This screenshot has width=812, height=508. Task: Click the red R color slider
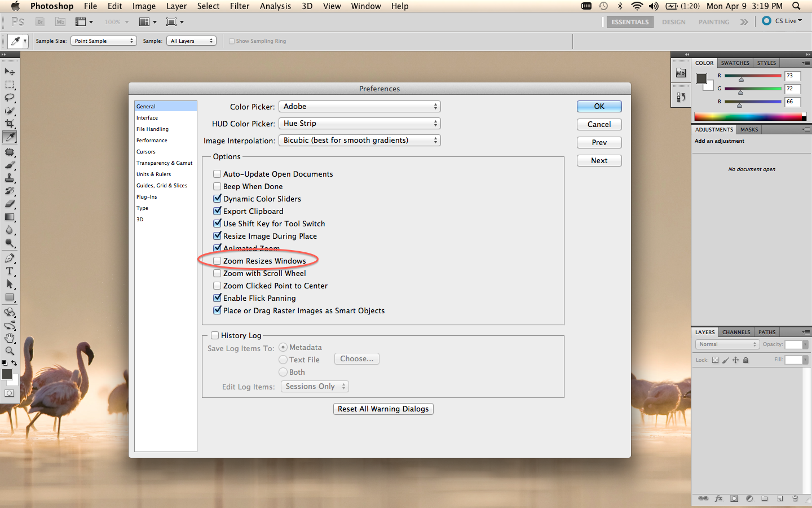pyautogui.click(x=753, y=76)
